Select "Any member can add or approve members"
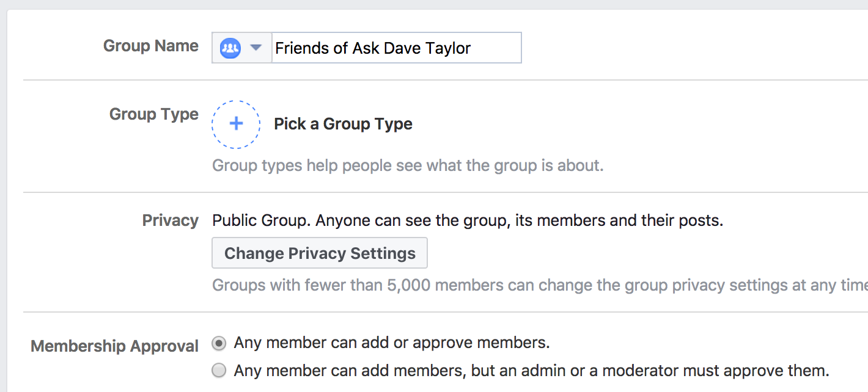Screen dimensions: 868x392 (218, 343)
